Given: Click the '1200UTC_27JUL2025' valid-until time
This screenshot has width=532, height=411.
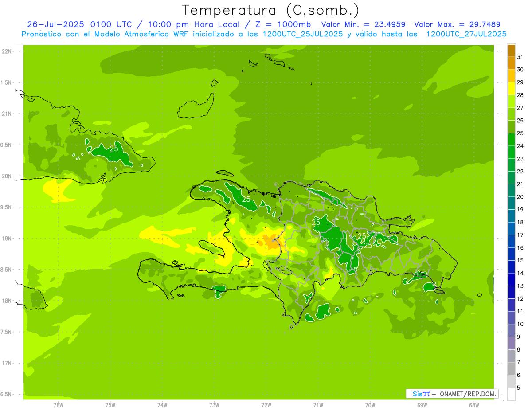Looking at the screenshot, I should click(x=466, y=34).
